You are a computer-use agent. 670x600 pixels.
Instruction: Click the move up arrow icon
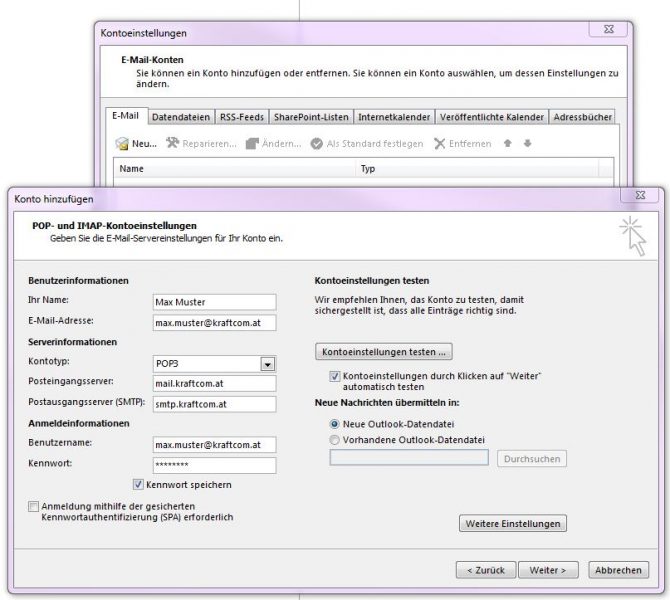[508, 144]
